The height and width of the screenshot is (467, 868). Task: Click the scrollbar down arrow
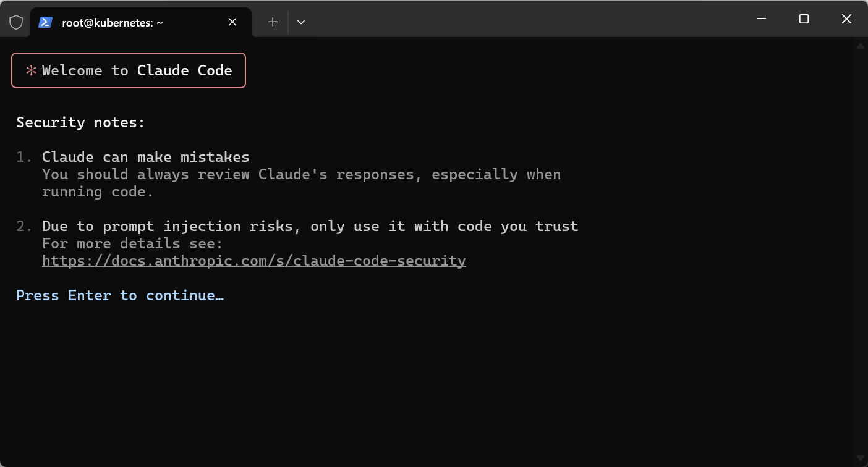(860, 458)
